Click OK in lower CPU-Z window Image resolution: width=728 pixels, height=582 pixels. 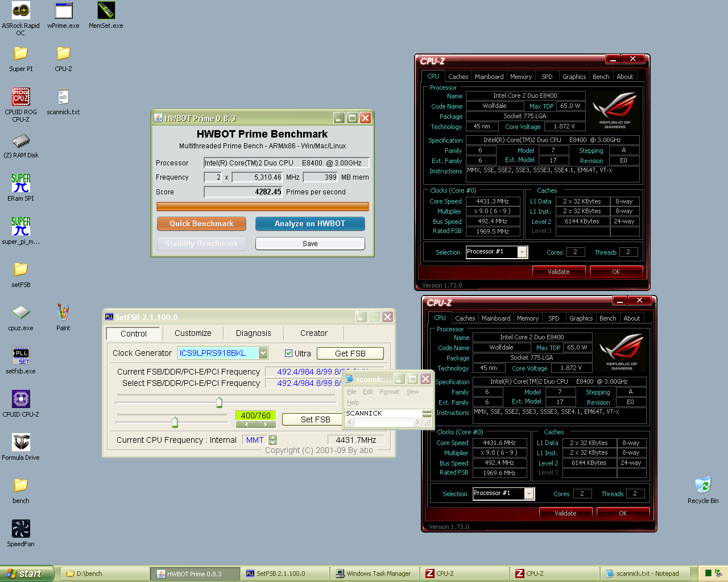pyautogui.click(x=623, y=513)
